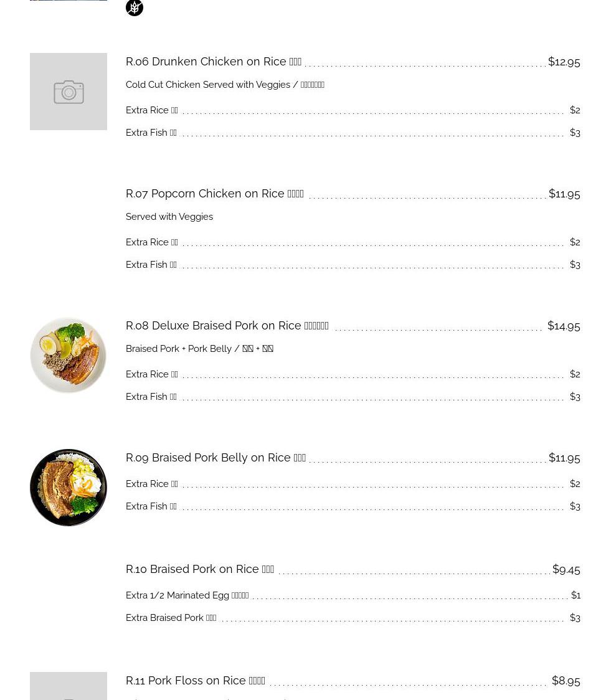Click Cold Cut Chicken Served with Veggies description

[225, 85]
